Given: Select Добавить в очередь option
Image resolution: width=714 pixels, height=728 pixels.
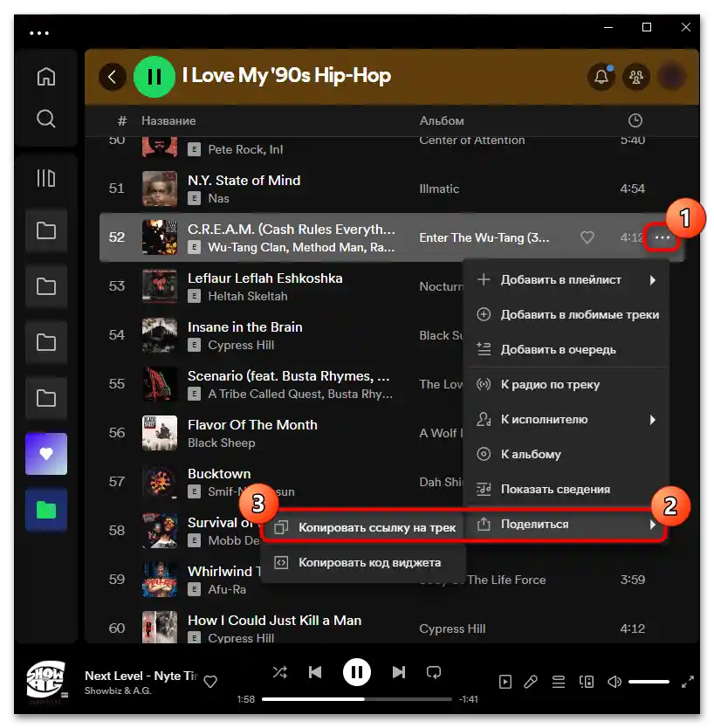Looking at the screenshot, I should click(x=566, y=350).
